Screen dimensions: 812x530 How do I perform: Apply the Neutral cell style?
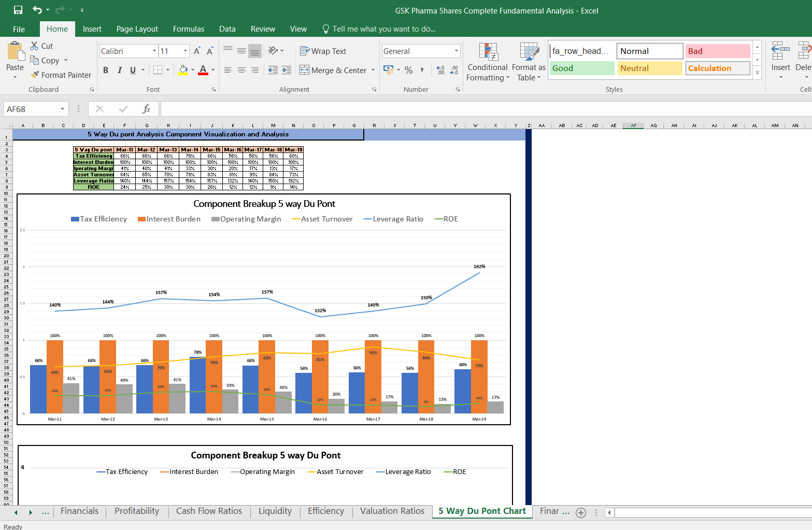click(x=650, y=68)
